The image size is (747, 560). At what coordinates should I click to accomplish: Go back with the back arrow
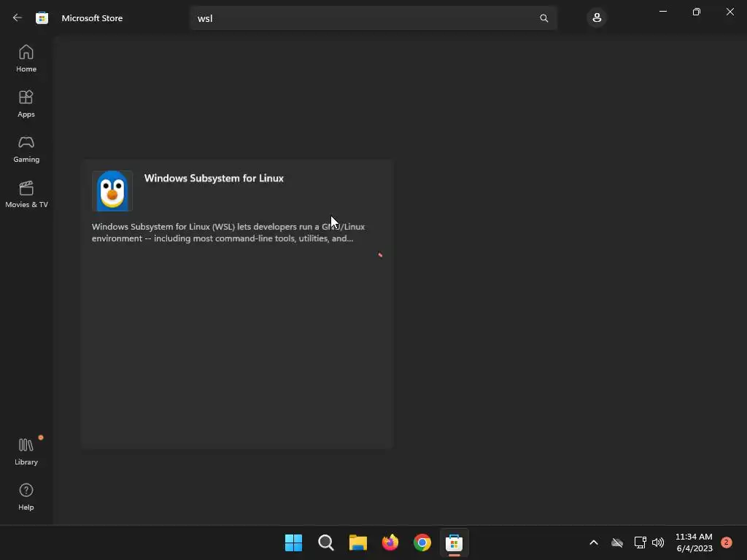tap(18, 18)
